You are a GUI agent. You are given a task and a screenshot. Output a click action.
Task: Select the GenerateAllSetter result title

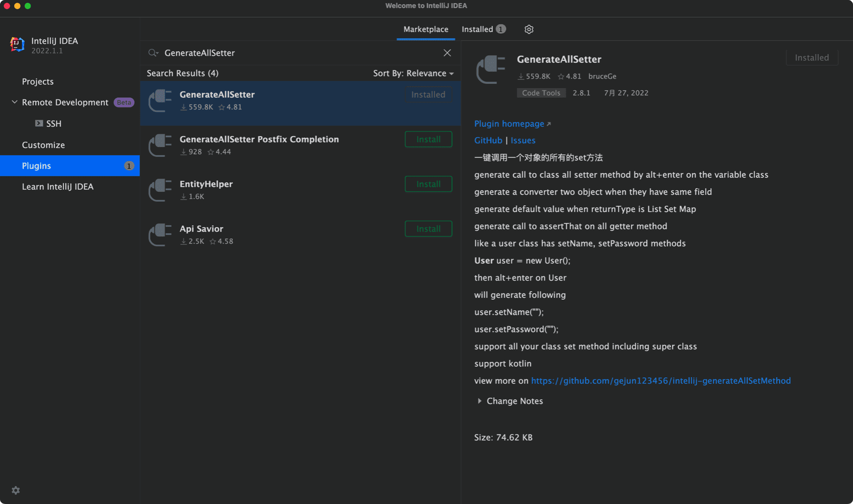point(217,94)
